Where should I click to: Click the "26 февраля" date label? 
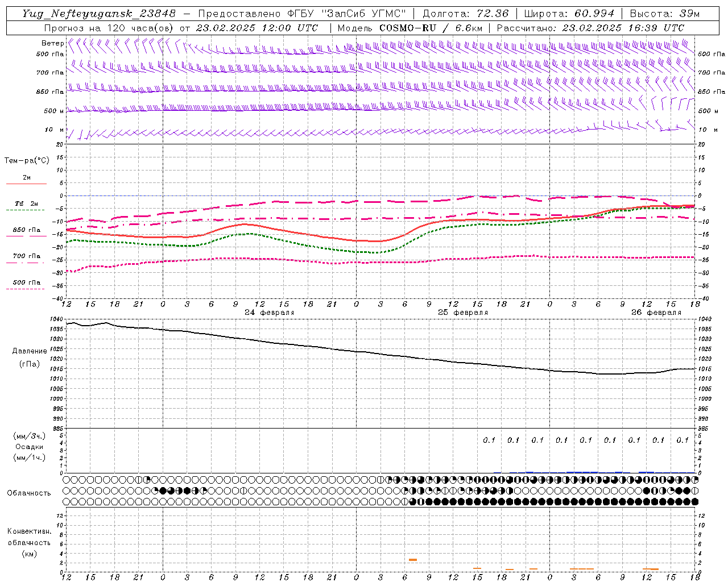click(x=656, y=313)
